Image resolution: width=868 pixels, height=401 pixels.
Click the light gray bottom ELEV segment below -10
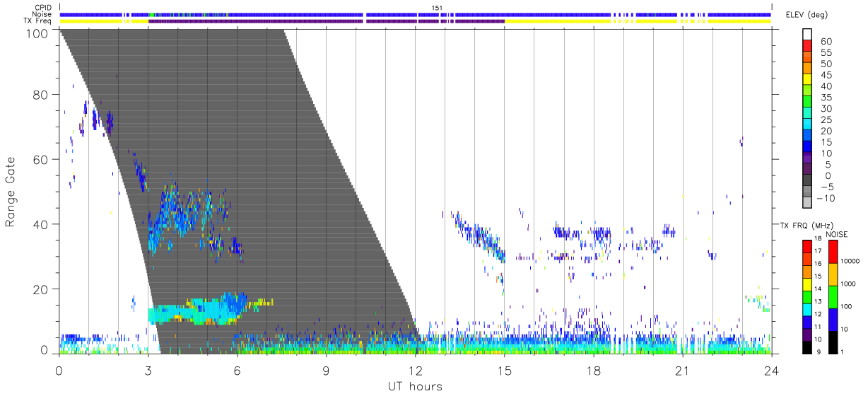pyautogui.click(x=807, y=204)
